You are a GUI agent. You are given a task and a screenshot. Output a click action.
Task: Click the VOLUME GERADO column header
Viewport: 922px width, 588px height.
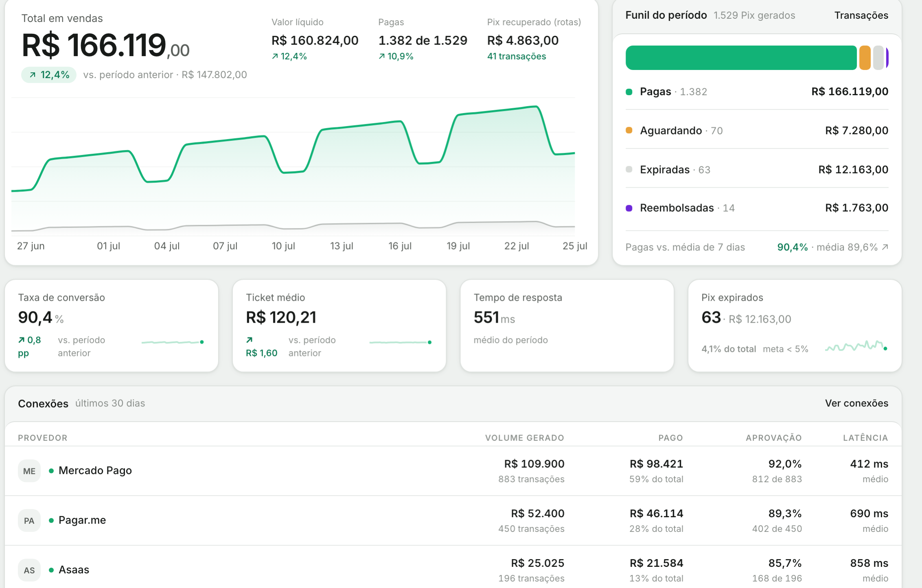coord(524,438)
